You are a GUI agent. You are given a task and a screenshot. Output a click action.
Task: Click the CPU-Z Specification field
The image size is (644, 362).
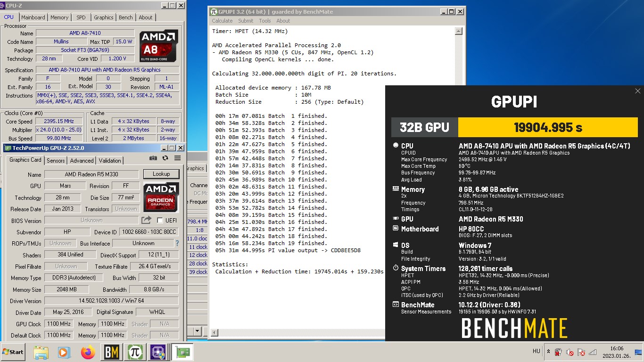(107, 70)
